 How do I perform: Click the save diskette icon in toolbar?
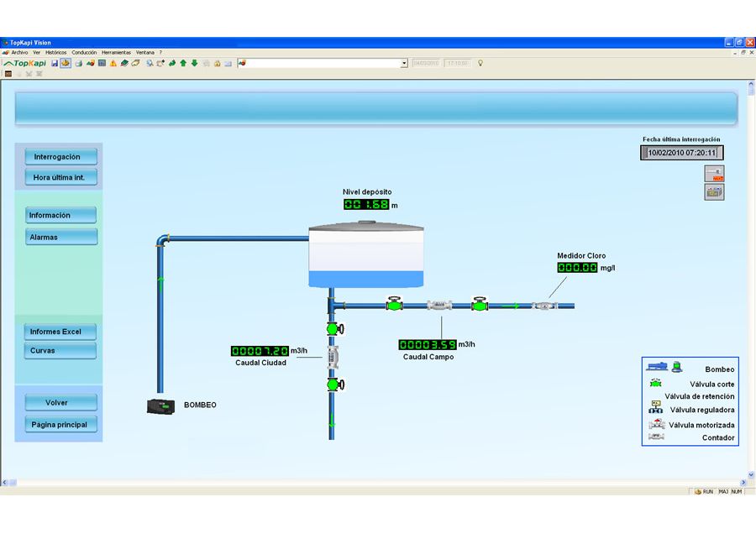(55, 63)
